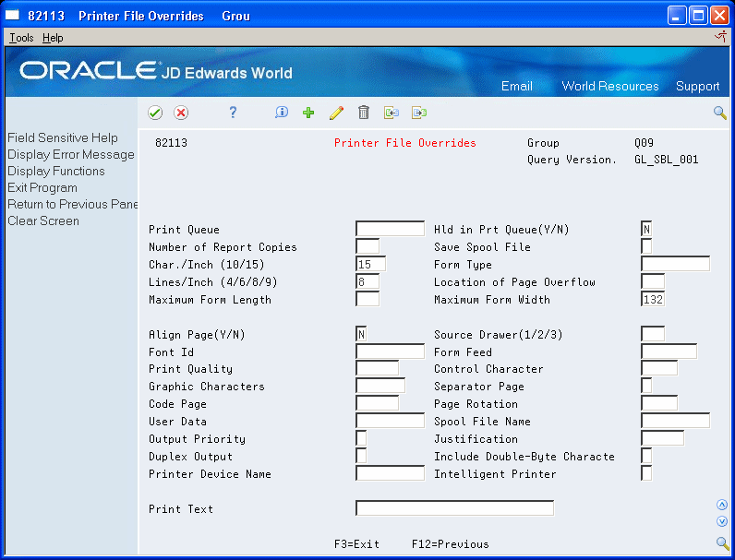Click the Char./Inch field

pyautogui.click(x=371, y=264)
